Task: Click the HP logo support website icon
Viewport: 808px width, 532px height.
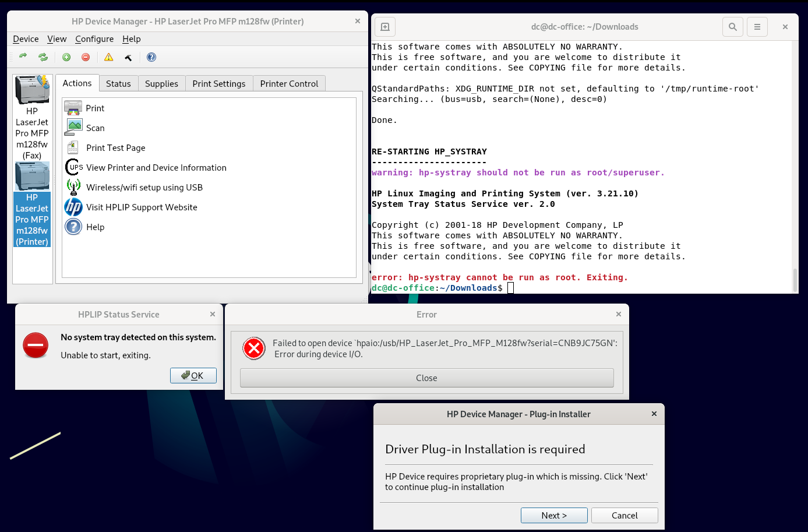Action: (73, 207)
